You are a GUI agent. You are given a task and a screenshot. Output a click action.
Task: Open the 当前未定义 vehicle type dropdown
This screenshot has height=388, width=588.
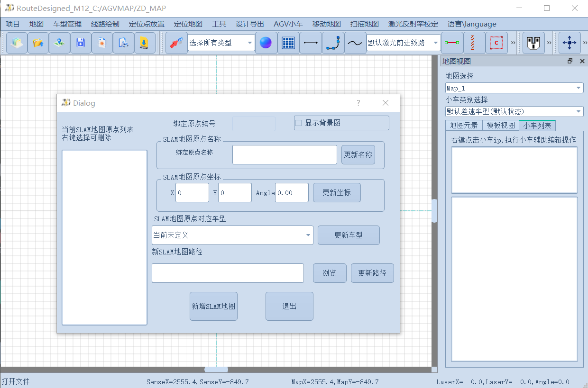[x=232, y=235]
